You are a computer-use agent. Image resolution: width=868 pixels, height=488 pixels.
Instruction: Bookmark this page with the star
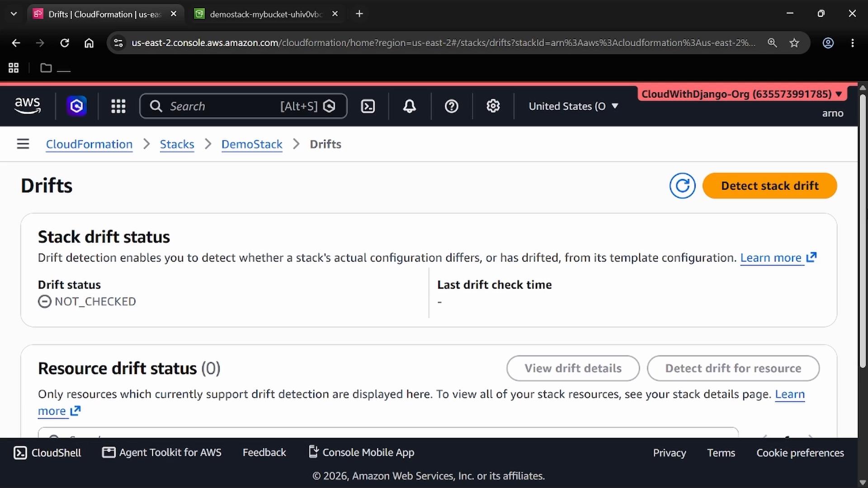794,43
